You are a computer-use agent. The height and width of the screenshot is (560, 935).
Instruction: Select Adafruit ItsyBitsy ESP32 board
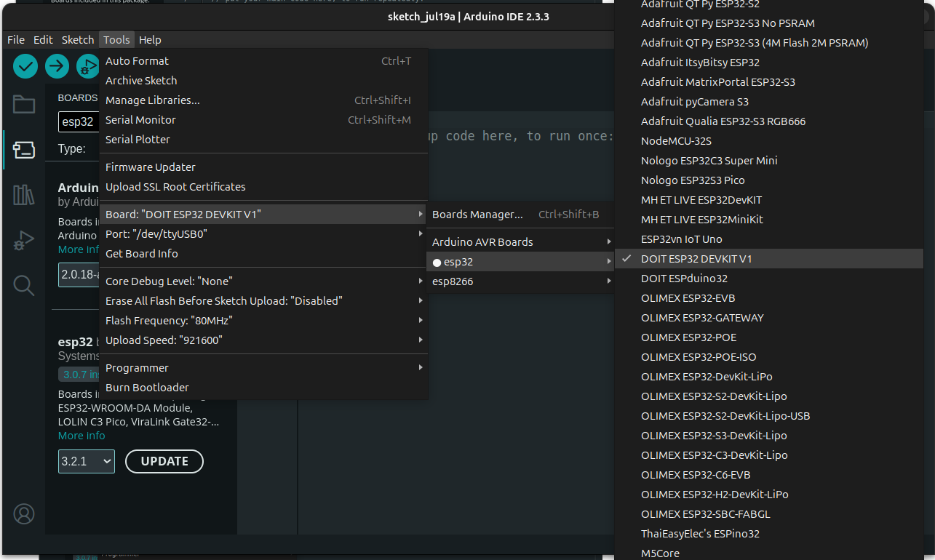[x=768, y=63]
